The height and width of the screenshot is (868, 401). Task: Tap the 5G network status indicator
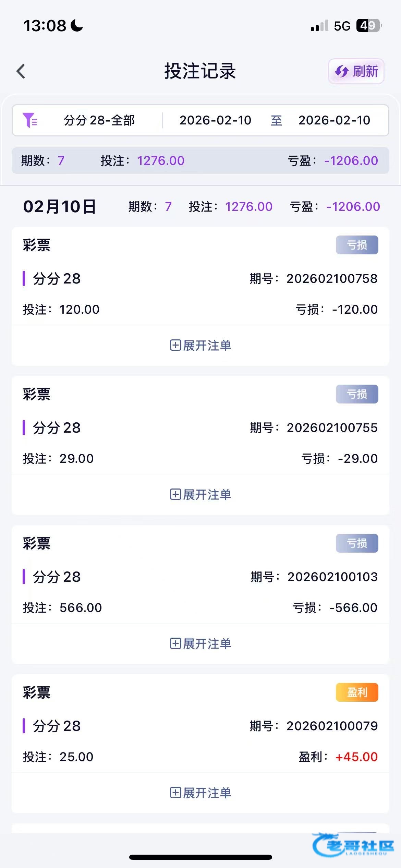coord(342,26)
